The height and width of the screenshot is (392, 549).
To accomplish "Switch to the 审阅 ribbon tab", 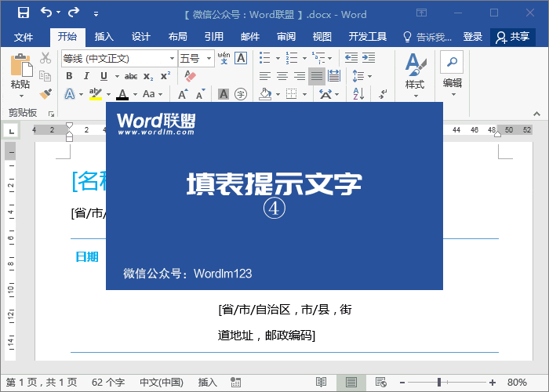I will (x=286, y=36).
